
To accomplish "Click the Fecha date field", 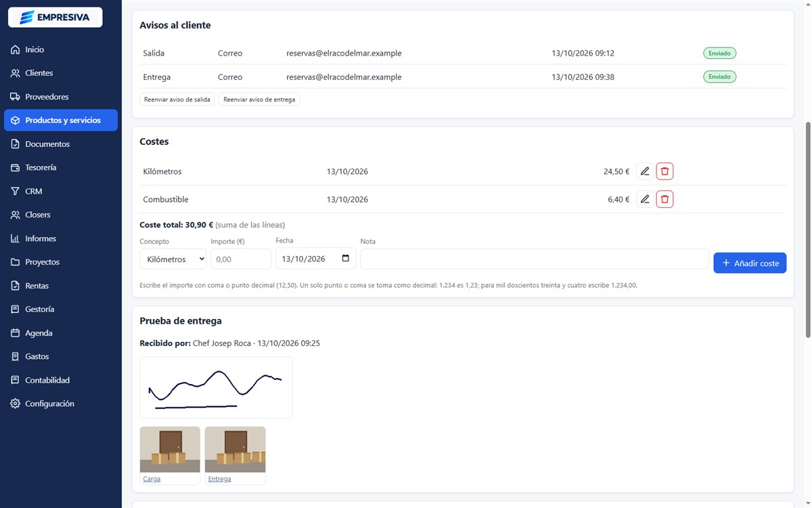I will (315, 259).
